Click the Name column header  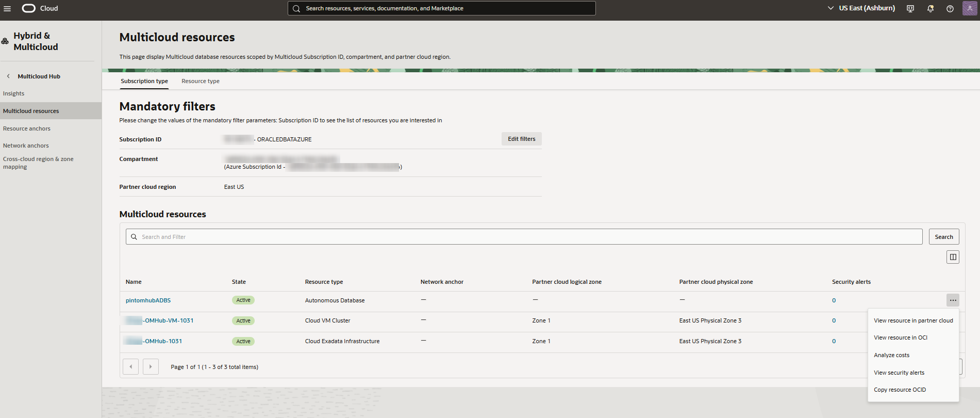point(134,282)
